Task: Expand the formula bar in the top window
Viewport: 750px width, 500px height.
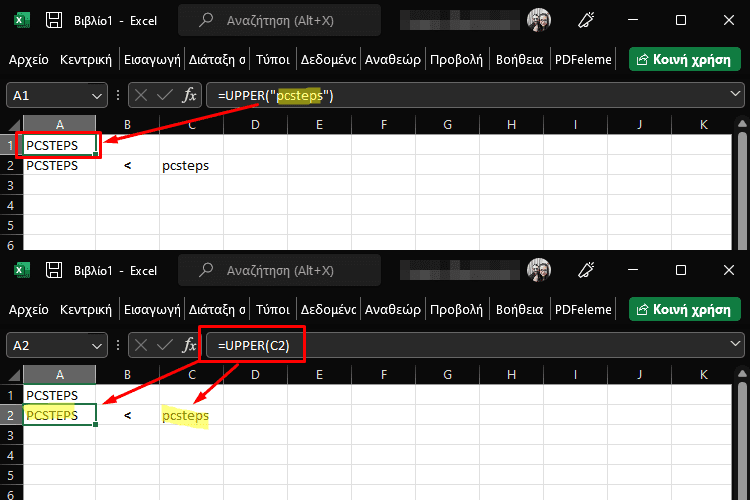Action: 735,94
